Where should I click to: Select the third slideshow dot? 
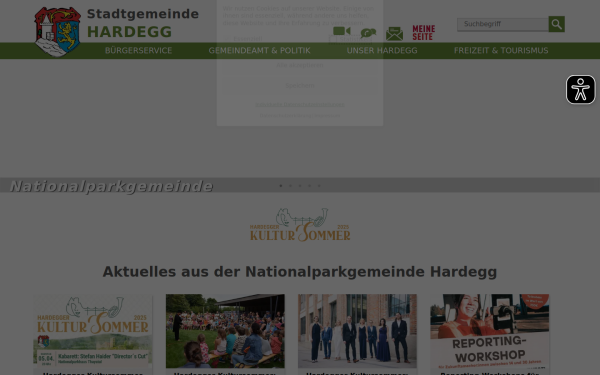(x=300, y=186)
